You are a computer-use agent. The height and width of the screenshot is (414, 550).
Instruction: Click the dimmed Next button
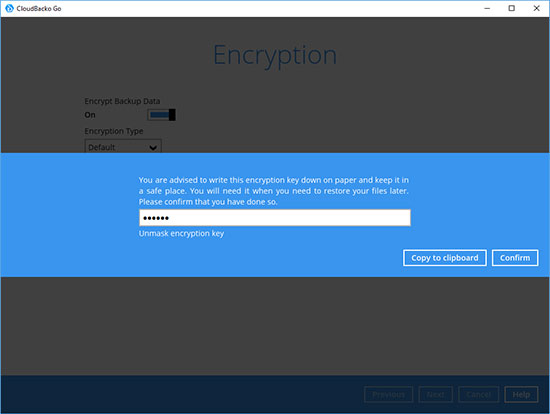(x=435, y=395)
